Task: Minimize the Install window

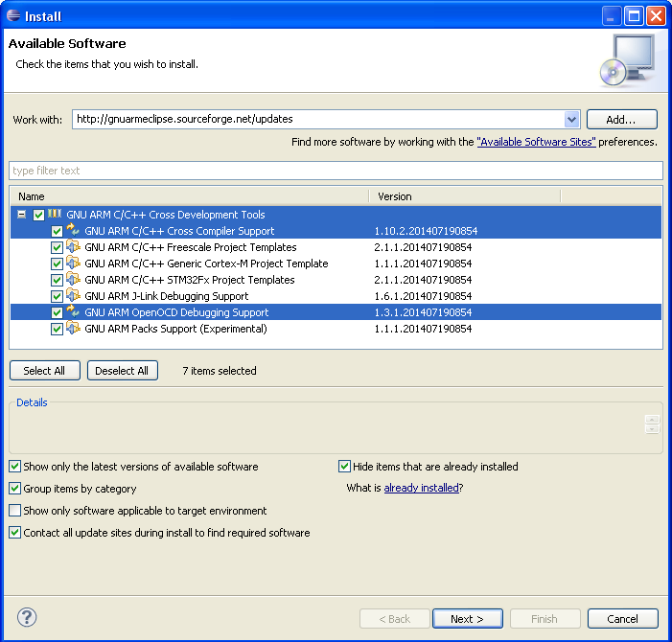Action: point(612,16)
